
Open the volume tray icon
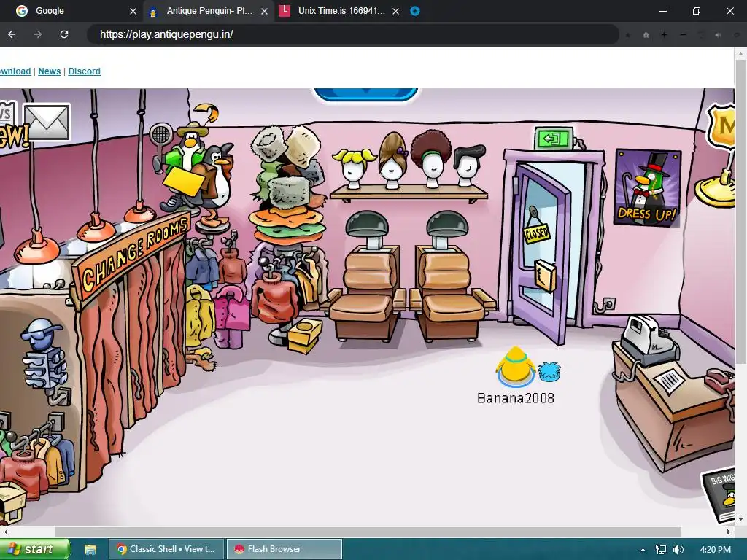(x=678, y=550)
